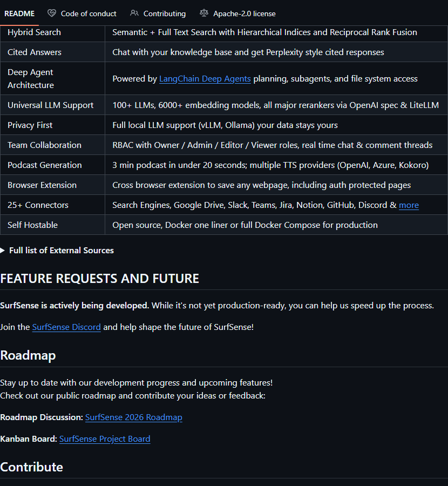Click the Roadmap heading
This screenshot has width=448, height=486.
(x=28, y=355)
